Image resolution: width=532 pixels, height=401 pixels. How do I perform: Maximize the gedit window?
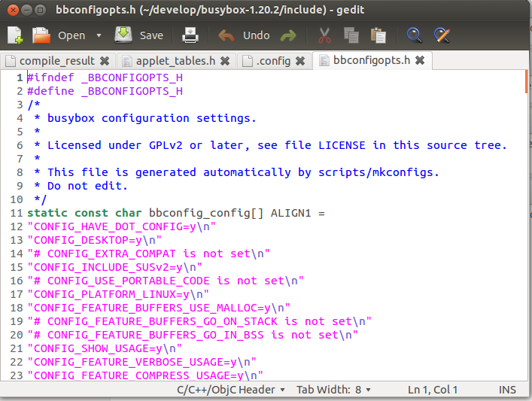40,10
